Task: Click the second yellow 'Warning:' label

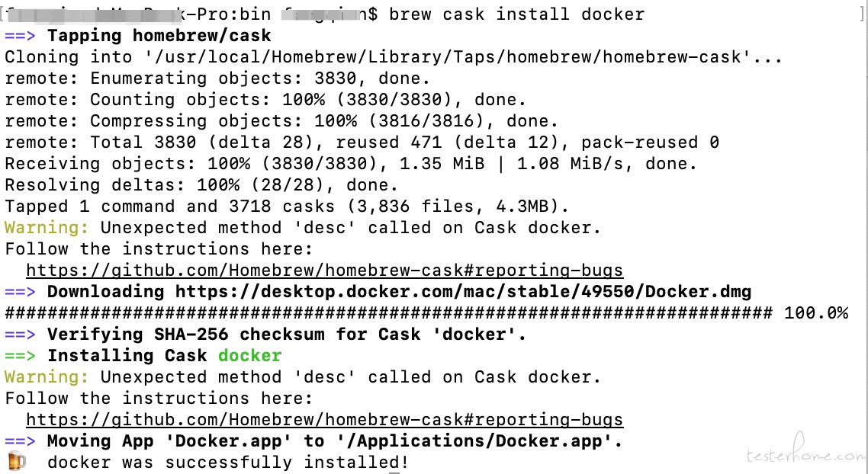Action: 47,377
